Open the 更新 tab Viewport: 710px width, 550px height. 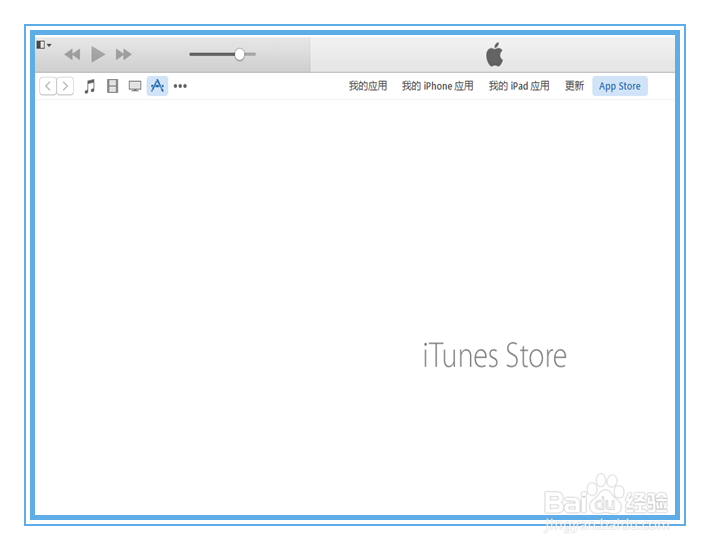pyautogui.click(x=574, y=86)
